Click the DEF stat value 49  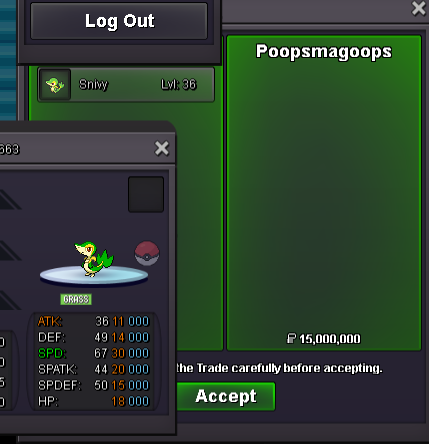pyautogui.click(x=101, y=337)
